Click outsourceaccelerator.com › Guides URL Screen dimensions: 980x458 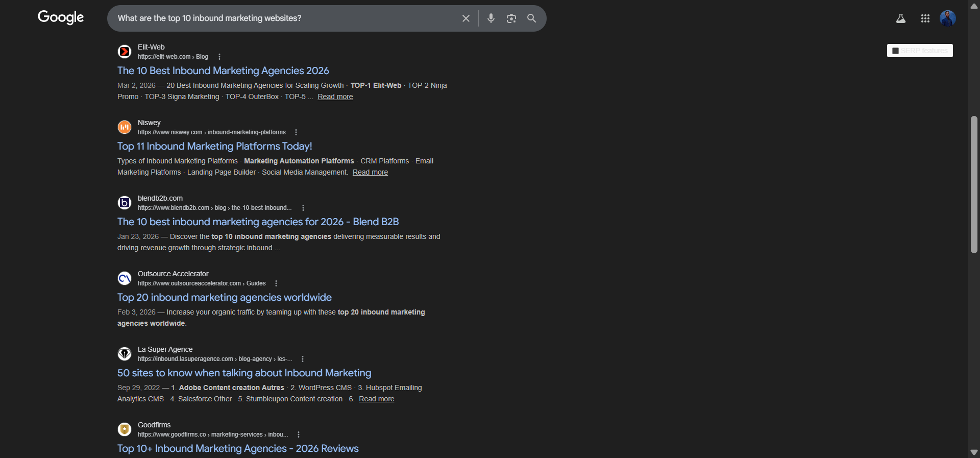pos(202,283)
